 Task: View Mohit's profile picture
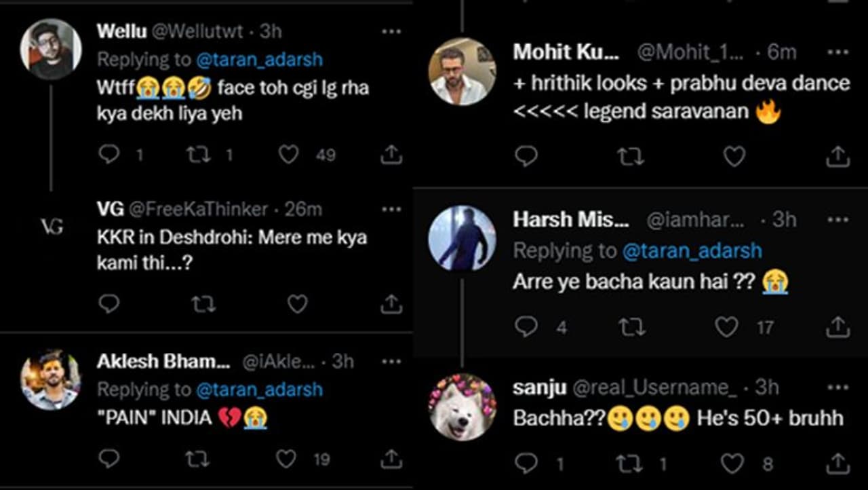[x=462, y=72]
